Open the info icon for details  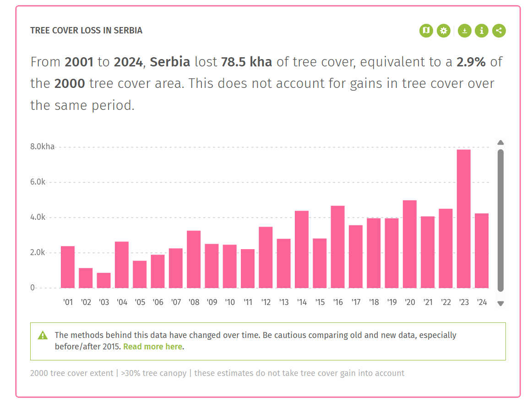(482, 31)
